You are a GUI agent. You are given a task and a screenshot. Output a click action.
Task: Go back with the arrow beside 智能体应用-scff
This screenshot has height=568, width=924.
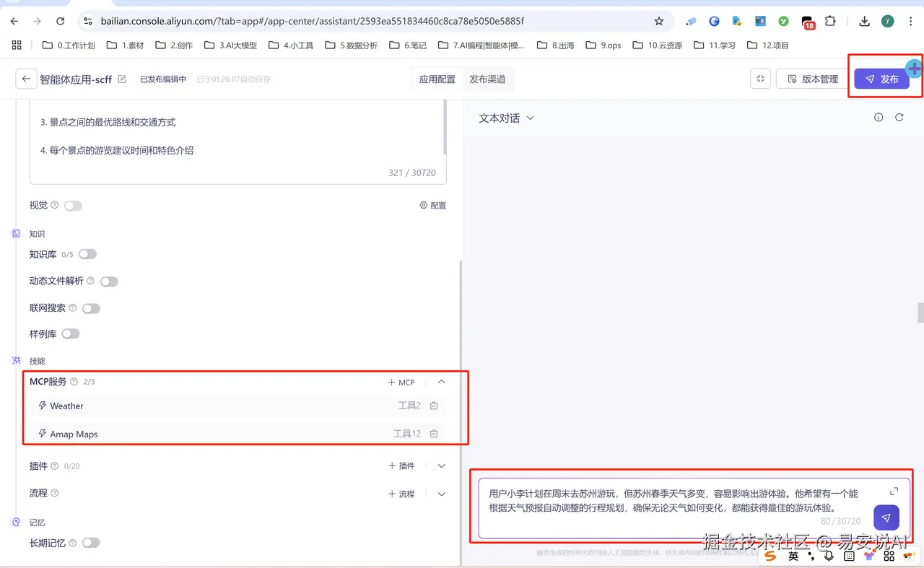pyautogui.click(x=26, y=79)
